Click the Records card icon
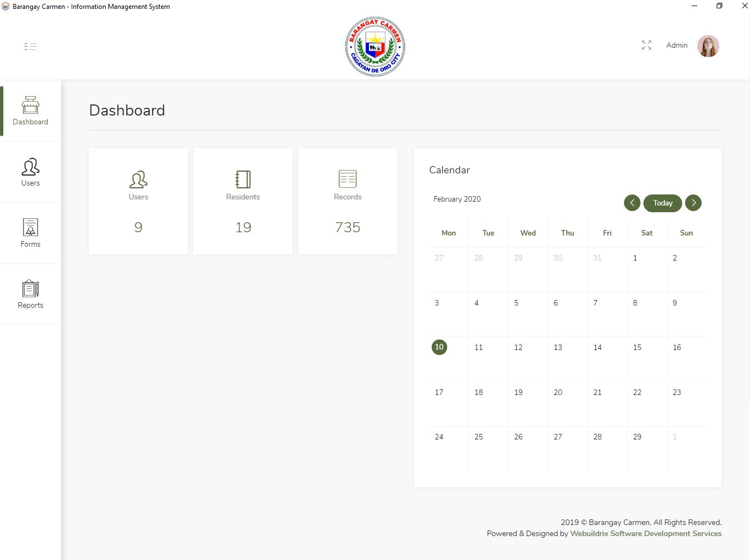Image resolution: width=750 pixels, height=560 pixels. 348,179
